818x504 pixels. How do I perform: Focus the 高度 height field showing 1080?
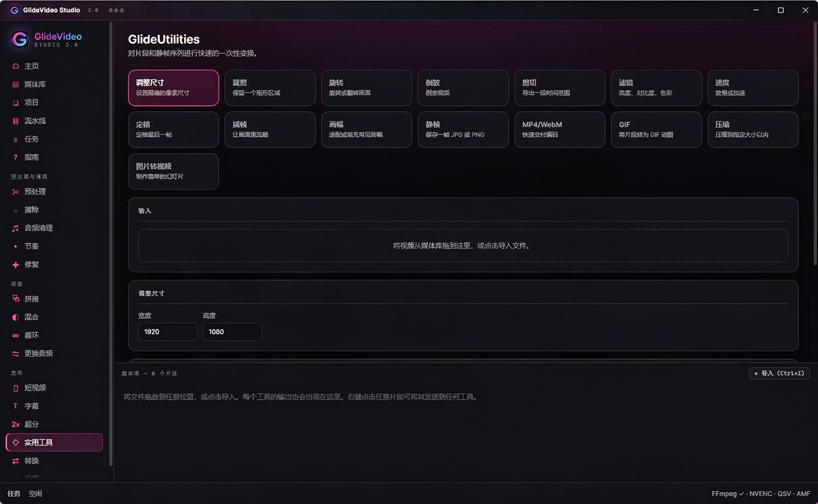232,332
